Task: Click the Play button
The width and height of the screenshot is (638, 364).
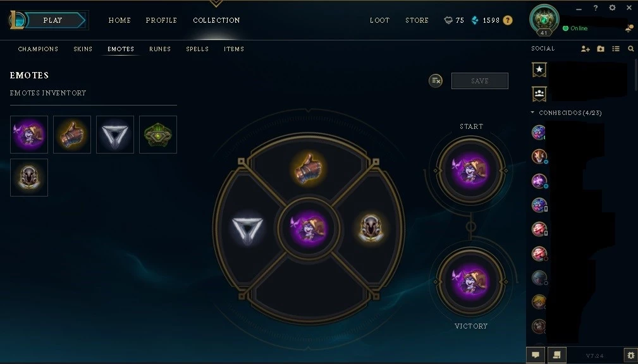Action: tap(53, 20)
